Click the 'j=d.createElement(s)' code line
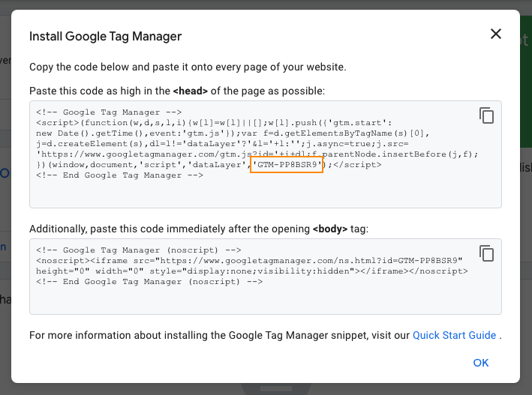Viewport: 532px width, 395px height. coord(222,144)
